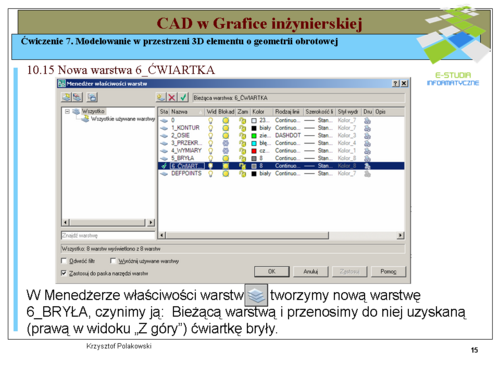Screen dimensions: 500x375
Task: Click the red X Delete Layer icon
Action: 172,97
